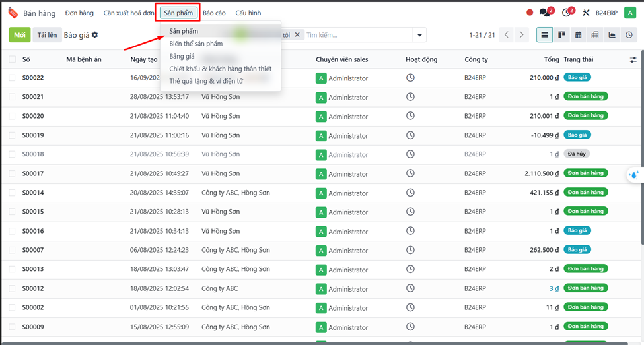Open the Activity view
The width and height of the screenshot is (644, 345).
coord(628,35)
